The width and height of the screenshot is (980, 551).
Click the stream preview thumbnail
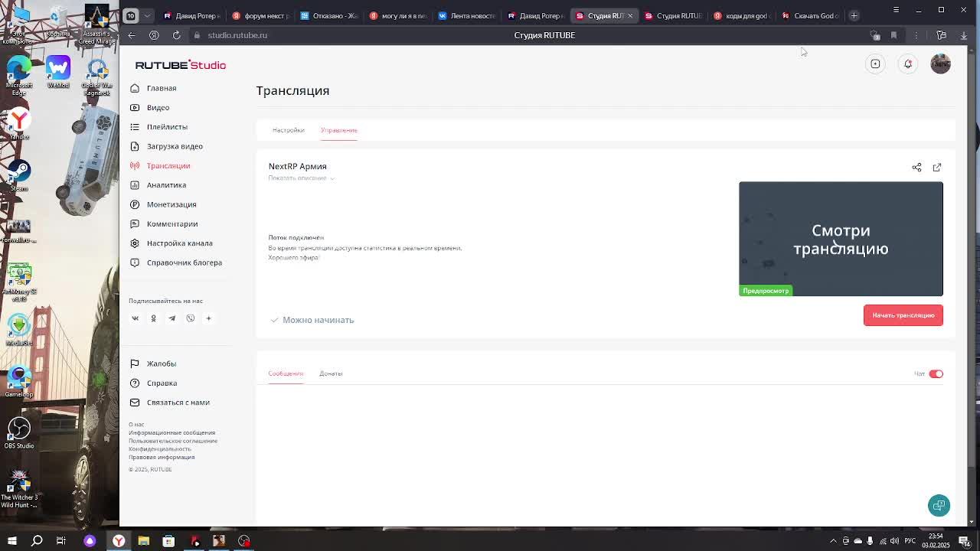tap(841, 239)
